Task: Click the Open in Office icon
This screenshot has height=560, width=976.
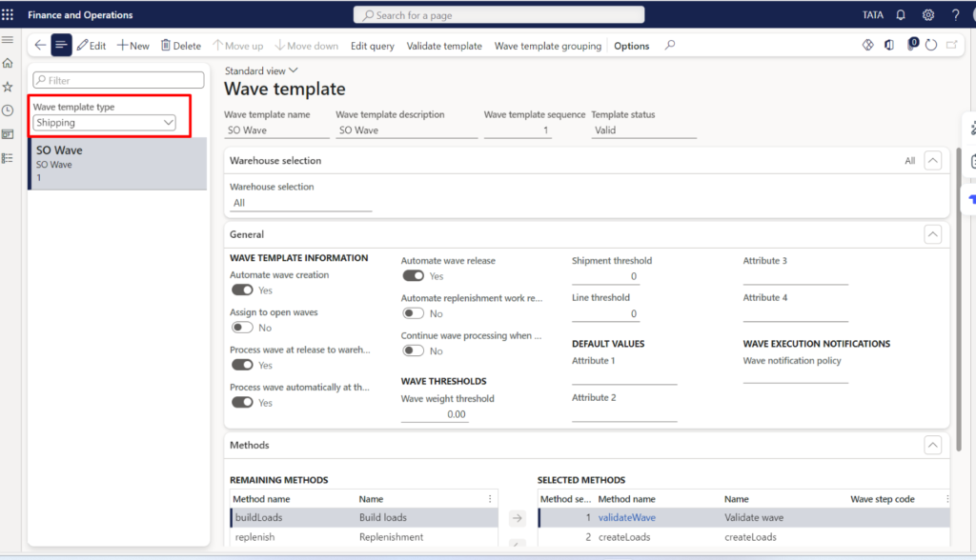Action: 889,45
